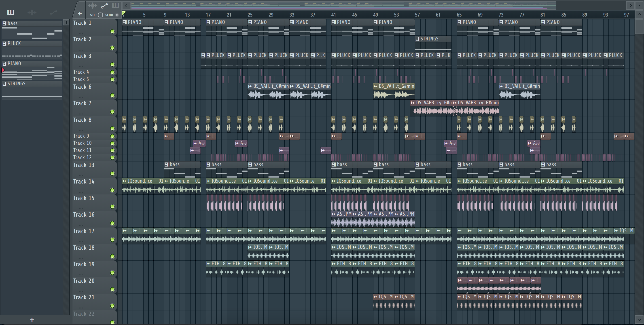Viewport: 644px width, 325px height.
Task: Select the Track 15 header label
Action: point(84,198)
